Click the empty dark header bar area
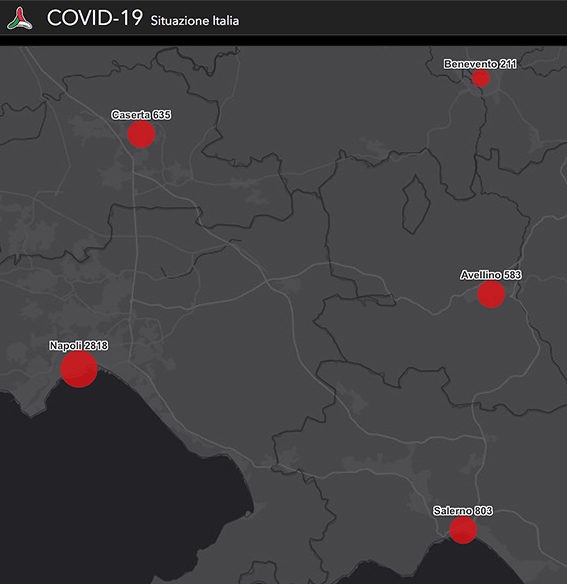Image resolution: width=567 pixels, height=584 pixels. pos(402,18)
